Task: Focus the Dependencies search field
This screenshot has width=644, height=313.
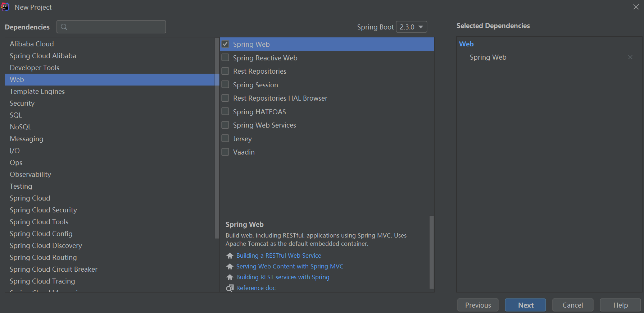Action: [111, 27]
